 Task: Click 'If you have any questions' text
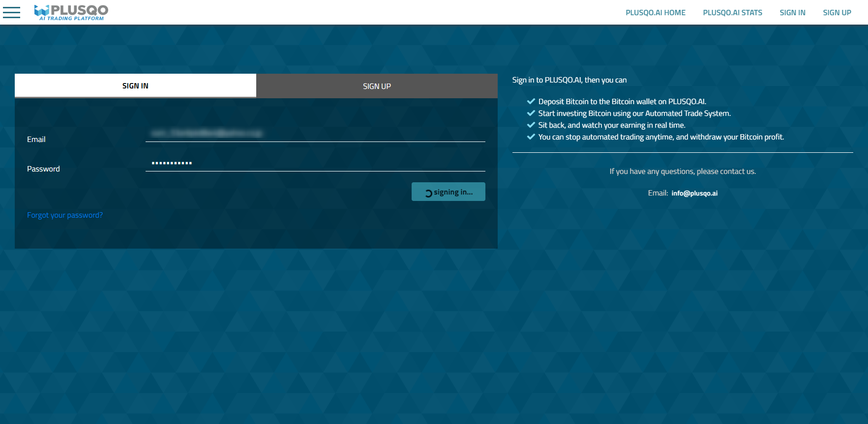(683, 171)
